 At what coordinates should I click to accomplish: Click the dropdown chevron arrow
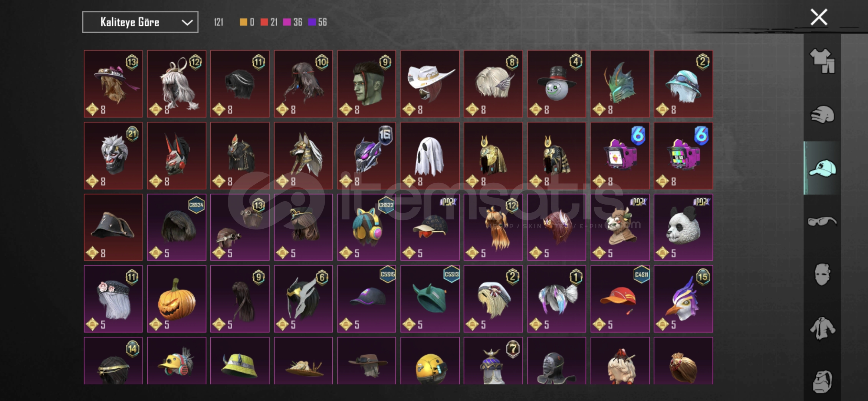coord(187,22)
